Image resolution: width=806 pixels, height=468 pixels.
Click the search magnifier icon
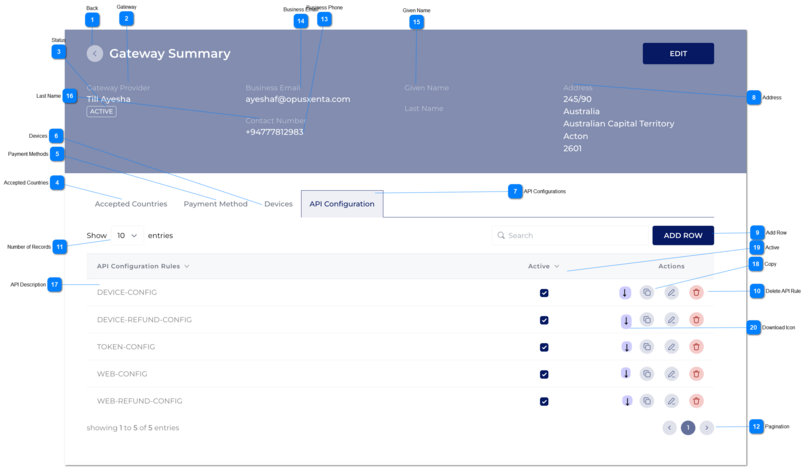[x=501, y=236]
